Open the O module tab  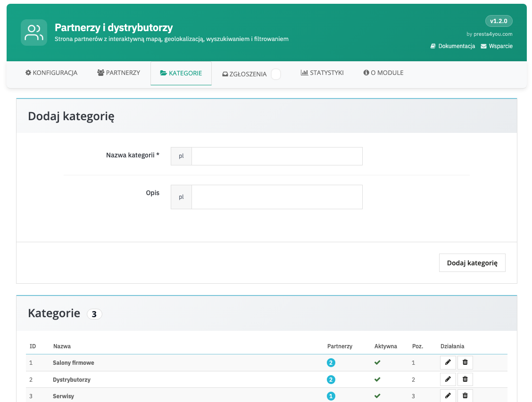point(383,73)
